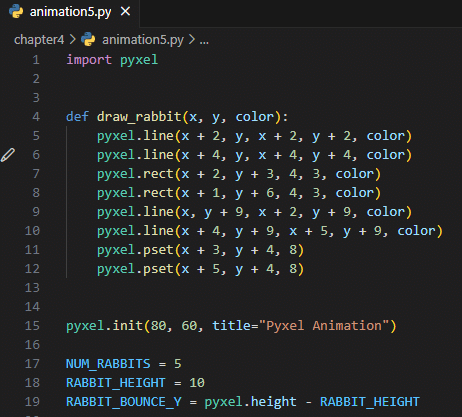This screenshot has height=417, width=462.
Task: Click the pencil icon beside line 6
Action: [8, 155]
